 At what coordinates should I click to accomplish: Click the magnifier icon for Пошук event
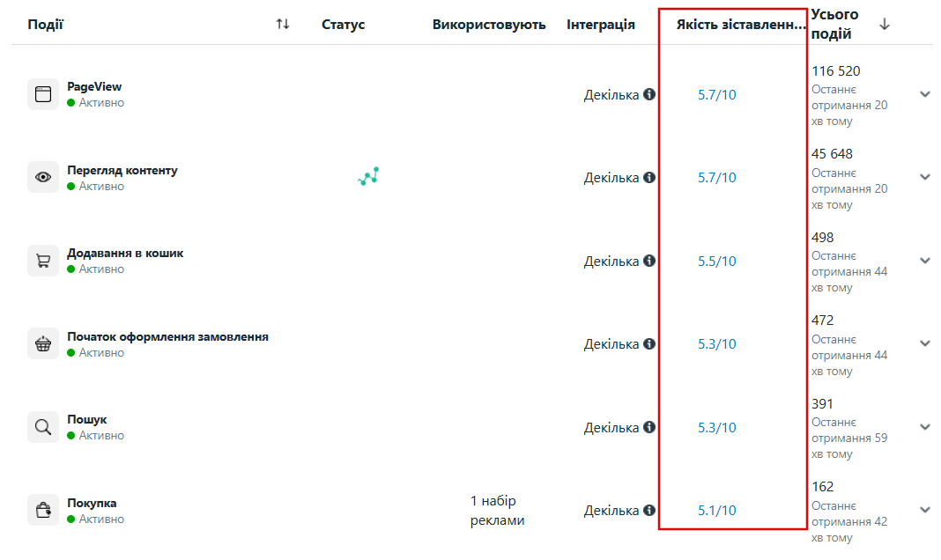pyautogui.click(x=43, y=427)
